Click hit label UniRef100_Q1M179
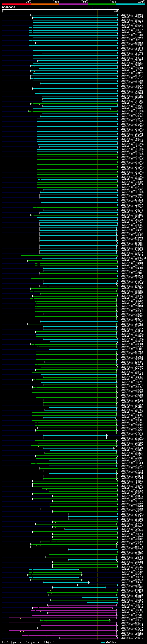 132,585
